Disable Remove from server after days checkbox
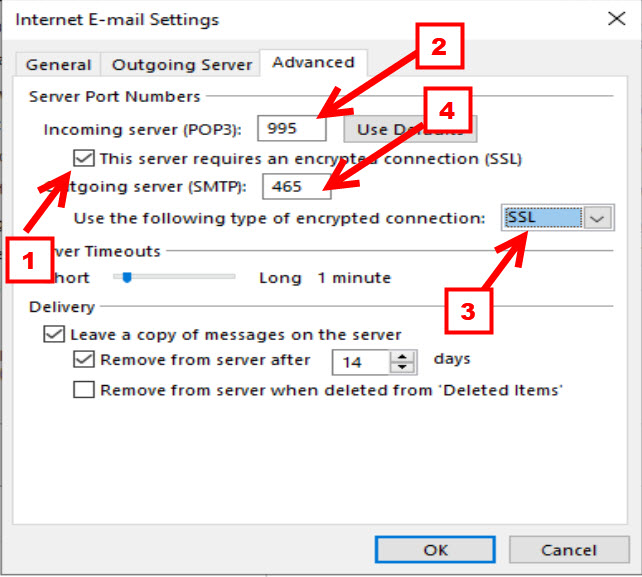642x577 pixels. 84,360
